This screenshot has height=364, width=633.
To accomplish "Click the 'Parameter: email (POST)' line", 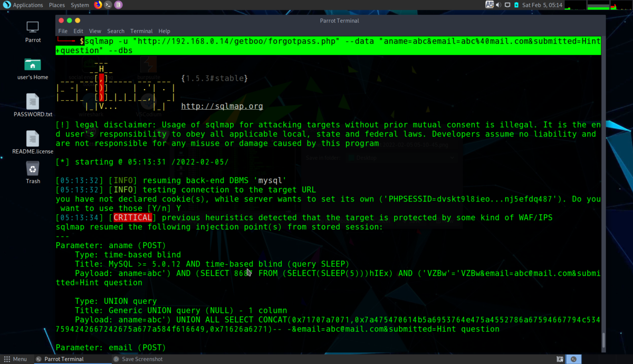I will (111, 348).
